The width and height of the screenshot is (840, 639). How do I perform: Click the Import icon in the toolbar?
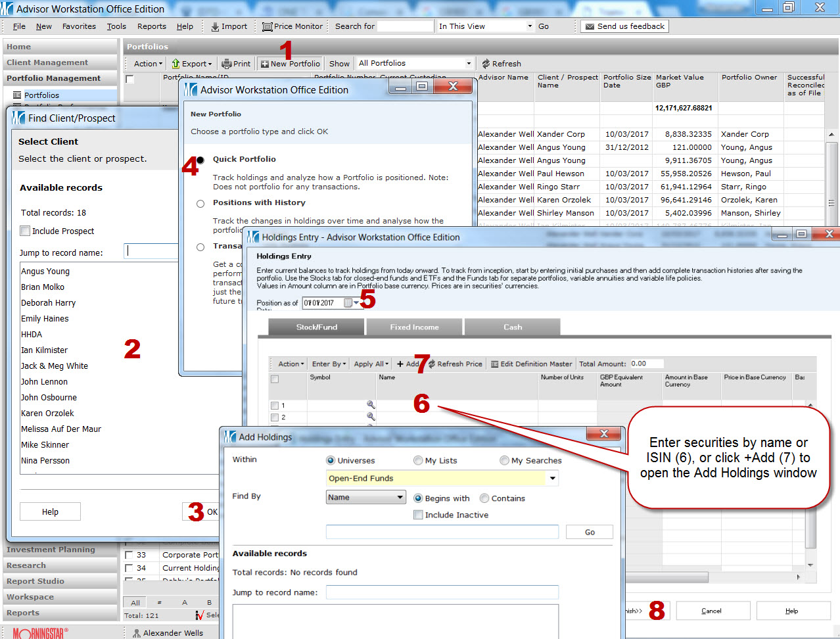(216, 27)
